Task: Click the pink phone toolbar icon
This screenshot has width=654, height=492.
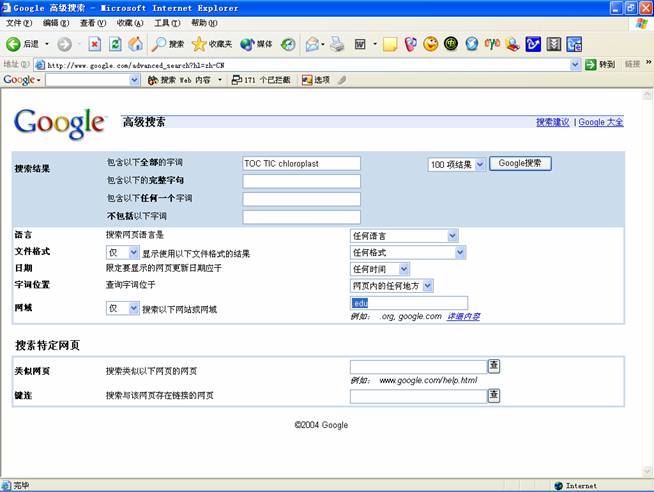Action: (x=410, y=44)
